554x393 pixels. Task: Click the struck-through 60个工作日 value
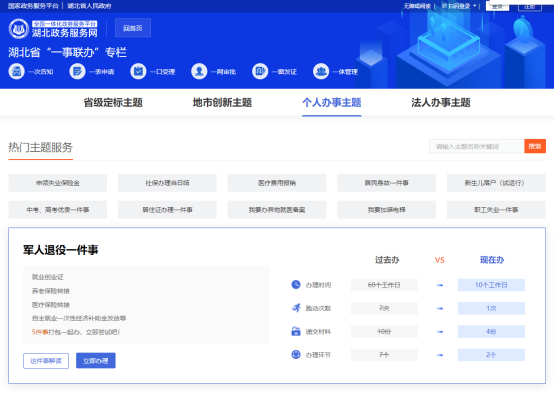384,285
